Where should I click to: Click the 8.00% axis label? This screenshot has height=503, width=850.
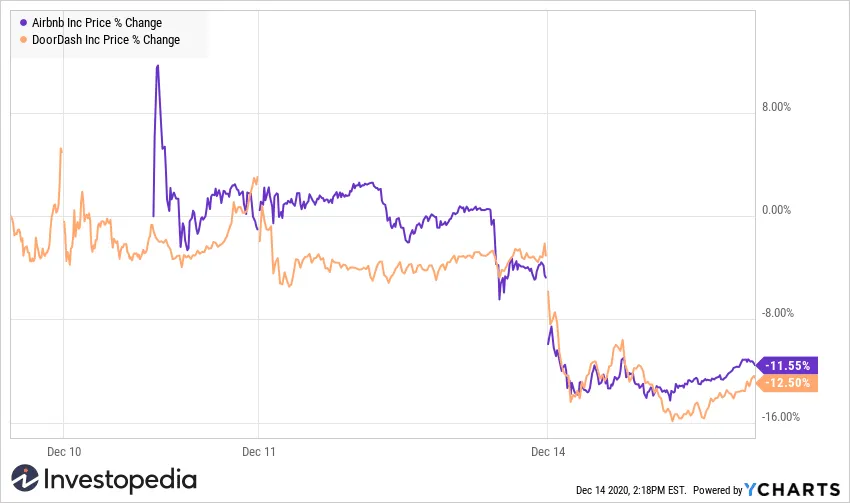pyautogui.click(x=777, y=107)
